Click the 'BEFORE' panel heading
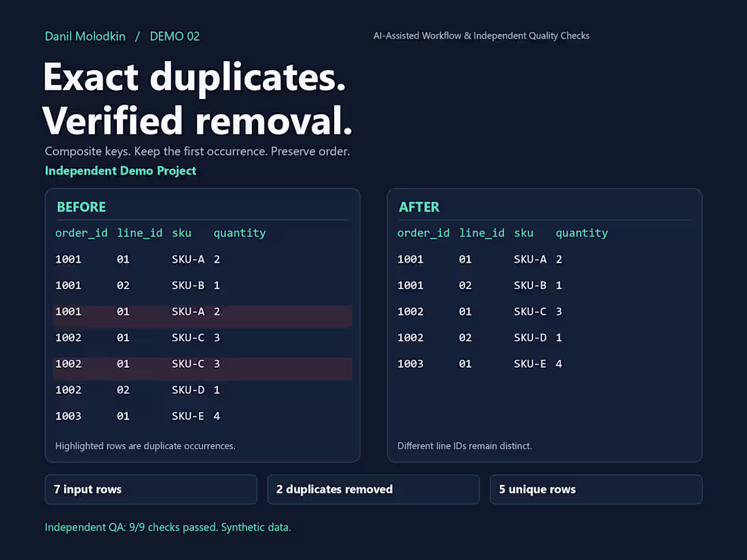This screenshot has height=560, width=747. [81, 207]
